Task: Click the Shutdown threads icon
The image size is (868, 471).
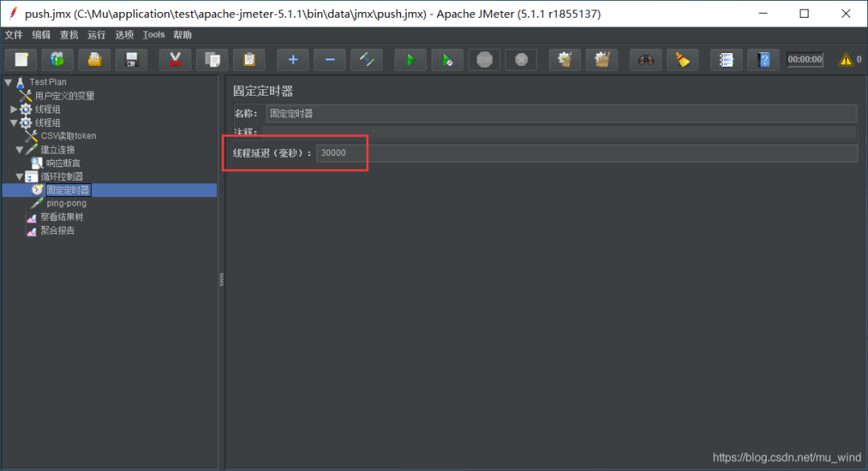Action: (x=521, y=59)
